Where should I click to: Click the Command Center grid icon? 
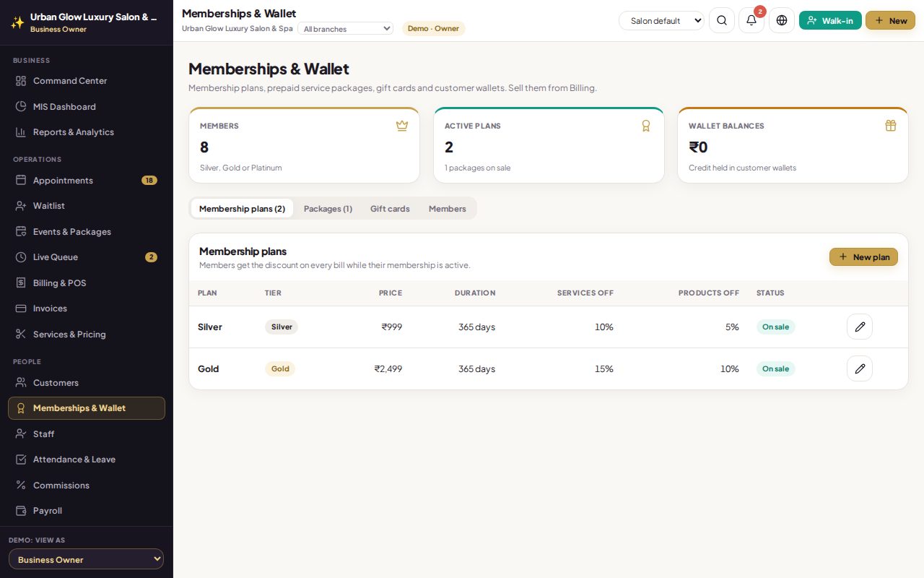[21, 81]
